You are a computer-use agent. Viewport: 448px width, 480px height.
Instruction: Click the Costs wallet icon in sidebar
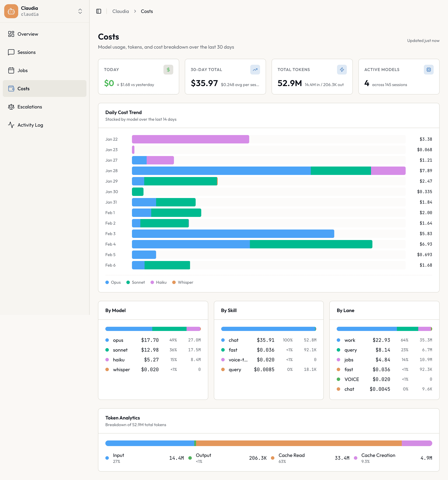point(11,88)
